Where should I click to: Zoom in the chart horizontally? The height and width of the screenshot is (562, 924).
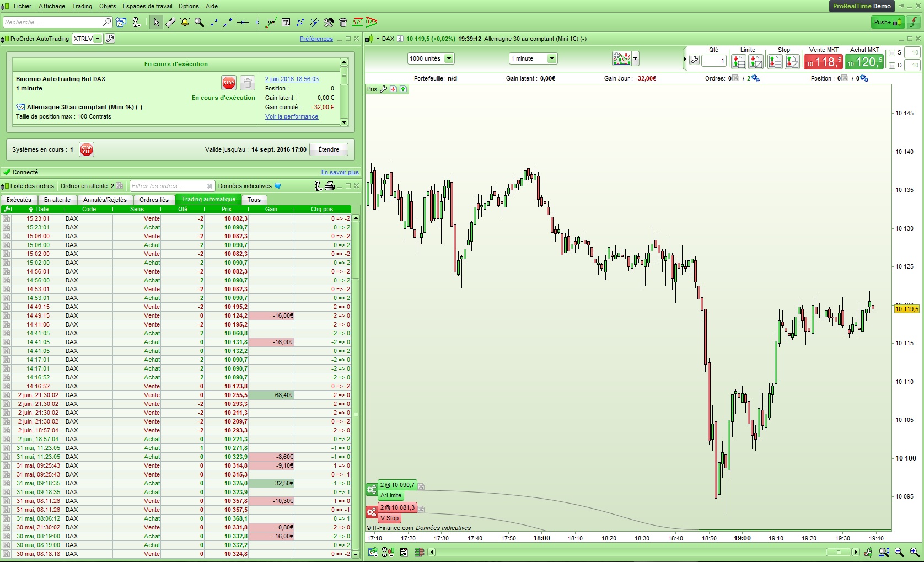click(915, 552)
